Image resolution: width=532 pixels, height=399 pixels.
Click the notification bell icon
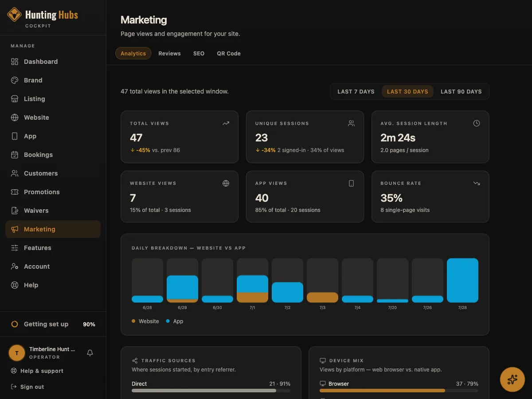(x=90, y=353)
